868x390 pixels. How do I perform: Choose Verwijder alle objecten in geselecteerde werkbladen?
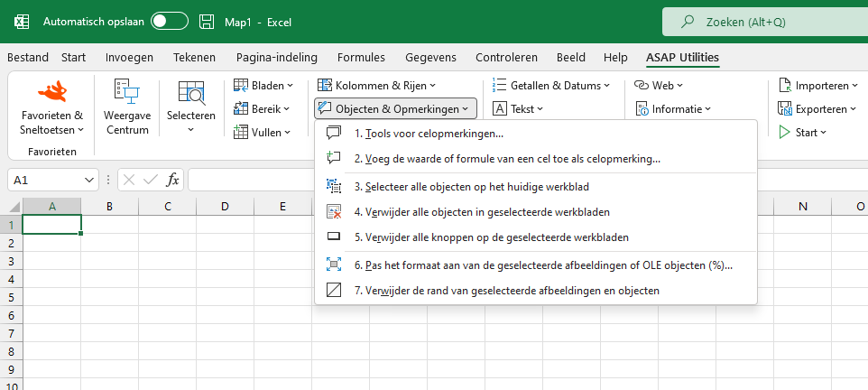(535, 212)
